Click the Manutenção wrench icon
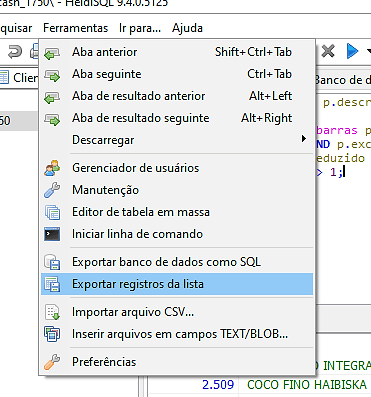Viewport: 371px width, 397px height. point(52,190)
